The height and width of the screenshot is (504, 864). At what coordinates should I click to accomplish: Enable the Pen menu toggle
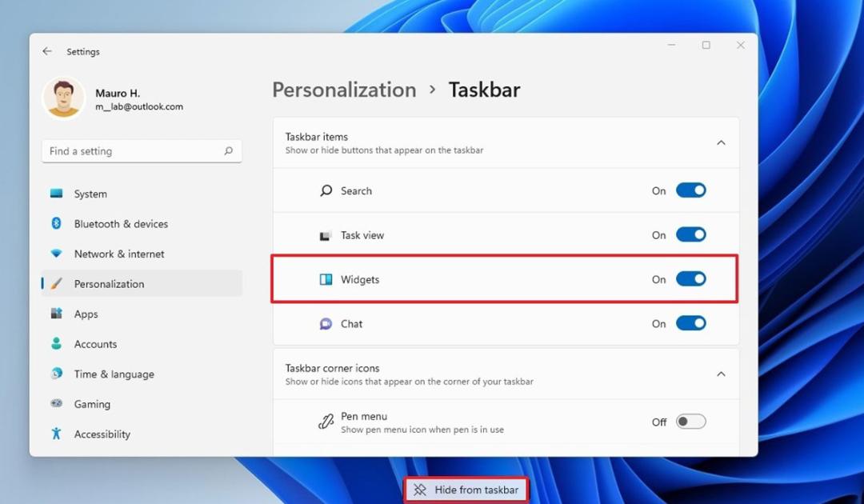691,422
